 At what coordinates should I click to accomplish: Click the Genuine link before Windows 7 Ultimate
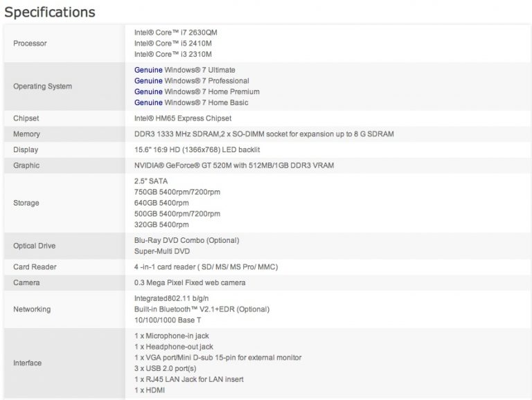coord(148,70)
